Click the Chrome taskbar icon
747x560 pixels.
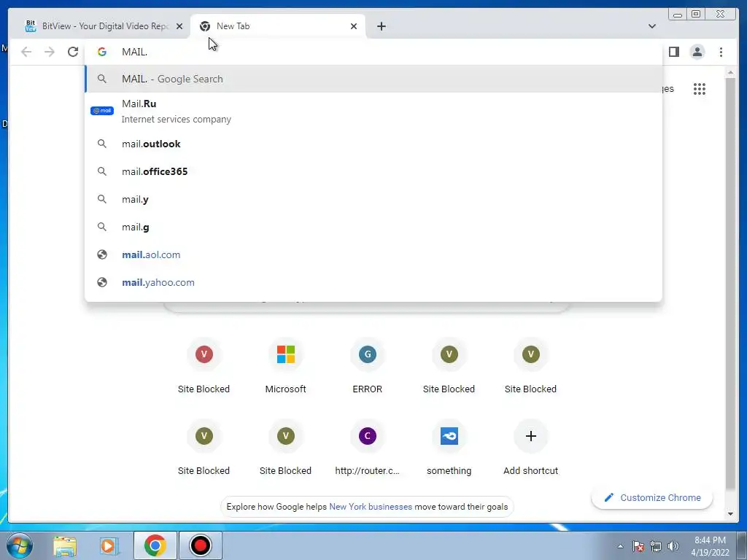click(x=155, y=545)
